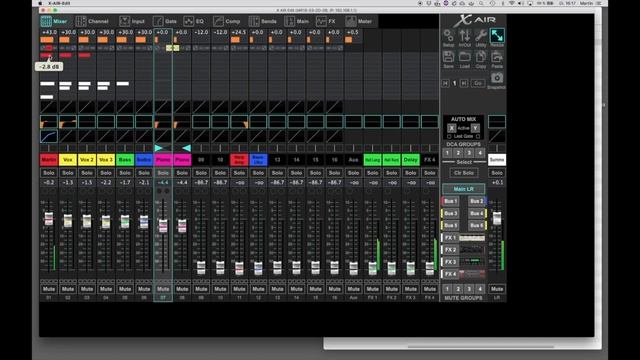This screenshot has width=640, height=360.
Task: Click the snapshot Go button
Action: (478, 83)
